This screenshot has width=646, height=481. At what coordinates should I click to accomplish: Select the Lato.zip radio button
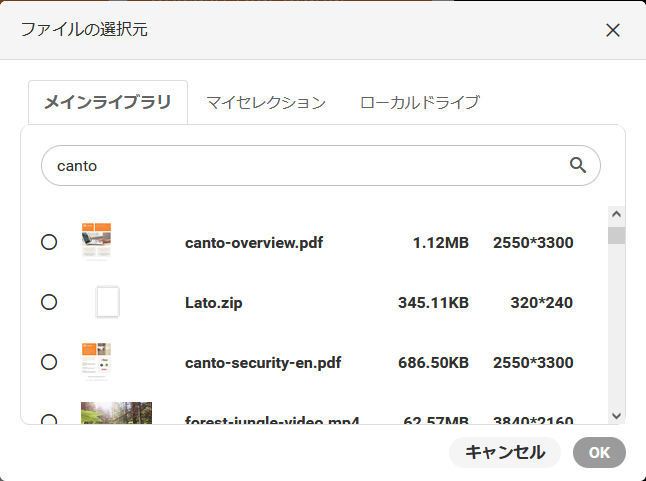(x=49, y=302)
